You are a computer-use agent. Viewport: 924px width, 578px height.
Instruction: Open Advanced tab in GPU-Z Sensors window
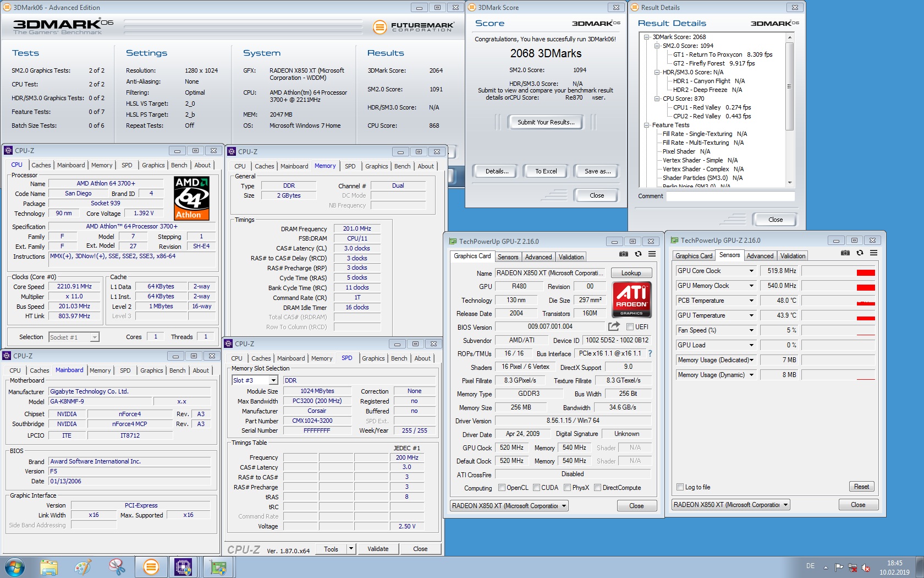760,256
